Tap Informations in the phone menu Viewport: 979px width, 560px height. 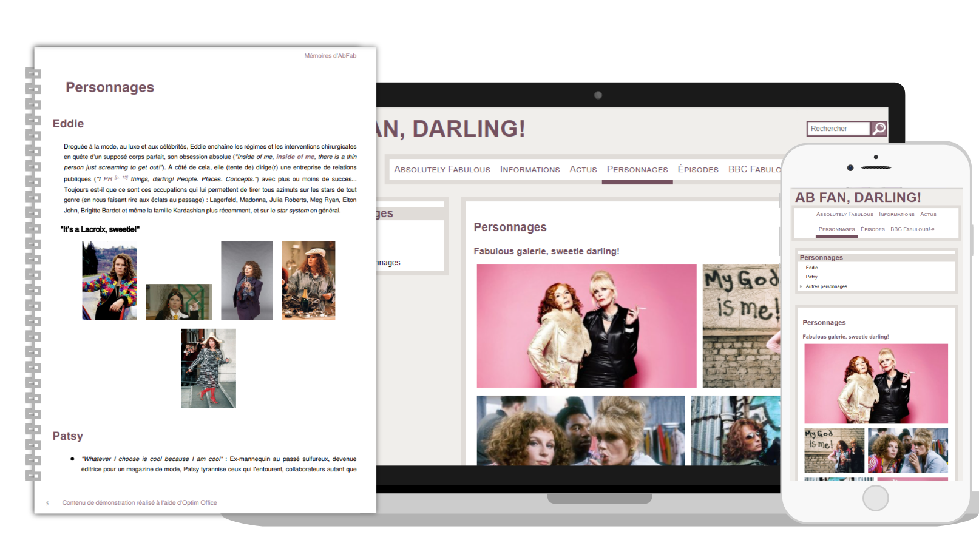coord(896,214)
